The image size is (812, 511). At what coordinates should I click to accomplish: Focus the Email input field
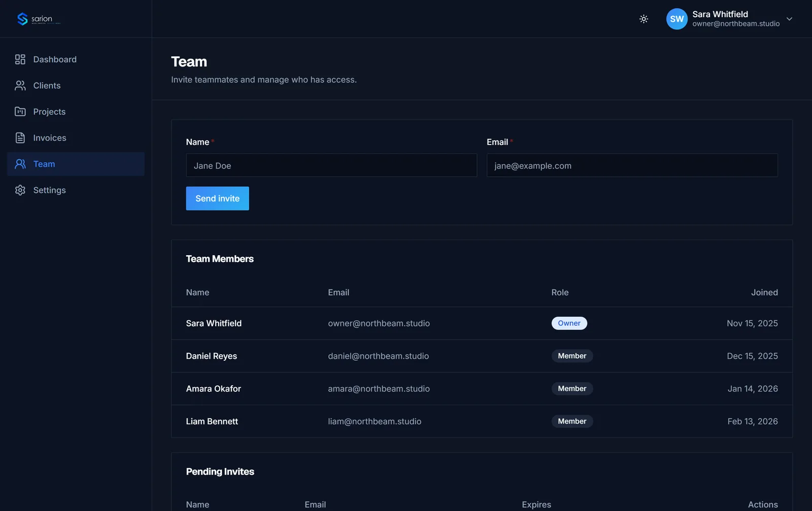[x=632, y=165]
